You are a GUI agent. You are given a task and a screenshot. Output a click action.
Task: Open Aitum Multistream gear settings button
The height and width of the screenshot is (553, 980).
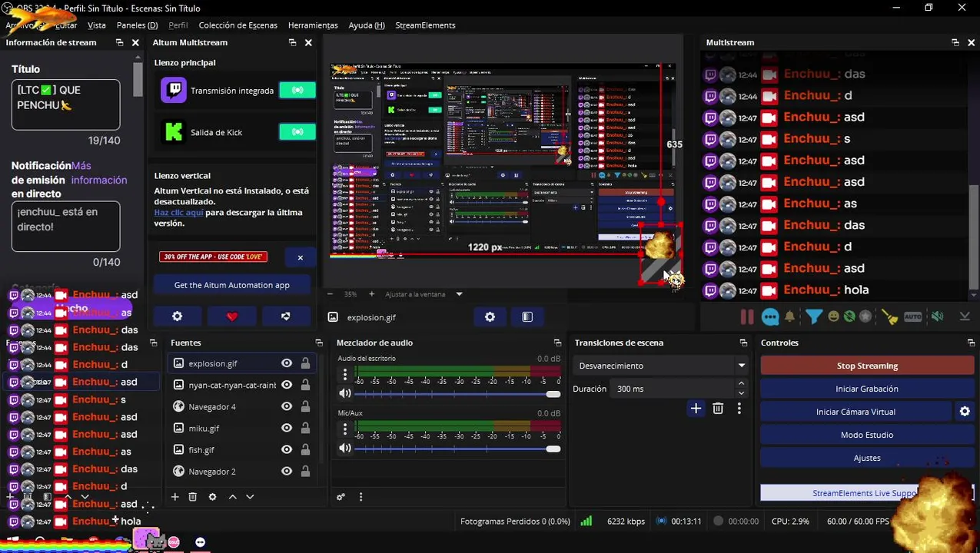178,316
